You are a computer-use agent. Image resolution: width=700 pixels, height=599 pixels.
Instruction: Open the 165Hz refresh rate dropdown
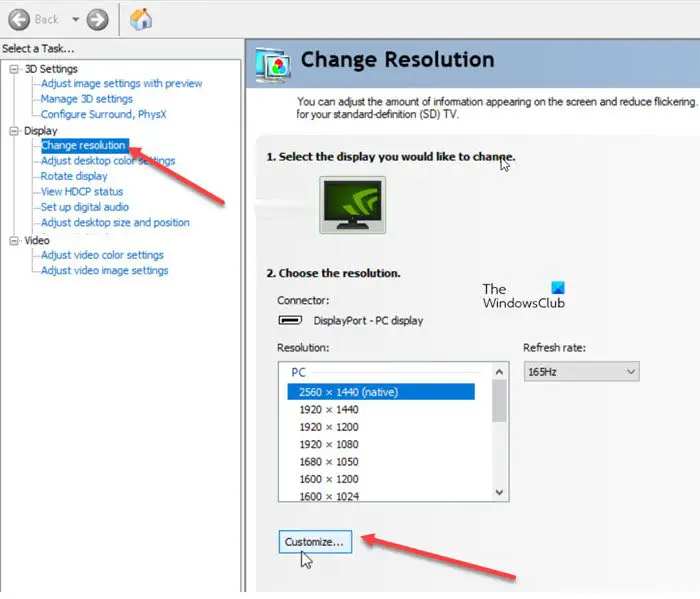tap(581, 371)
